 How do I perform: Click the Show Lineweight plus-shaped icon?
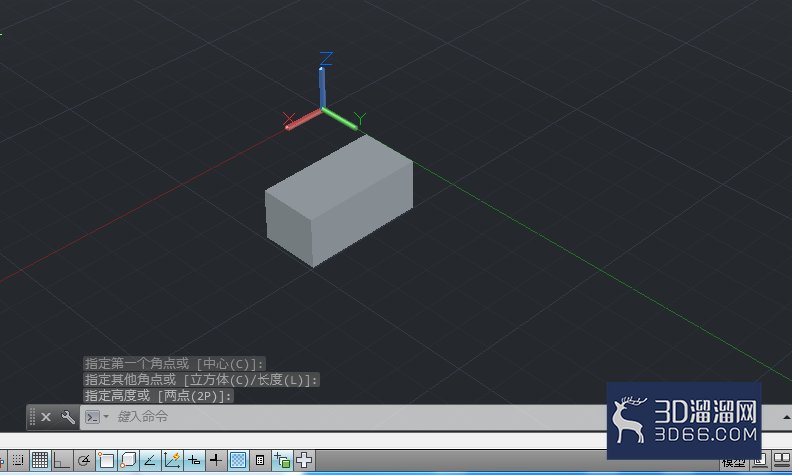click(216, 460)
